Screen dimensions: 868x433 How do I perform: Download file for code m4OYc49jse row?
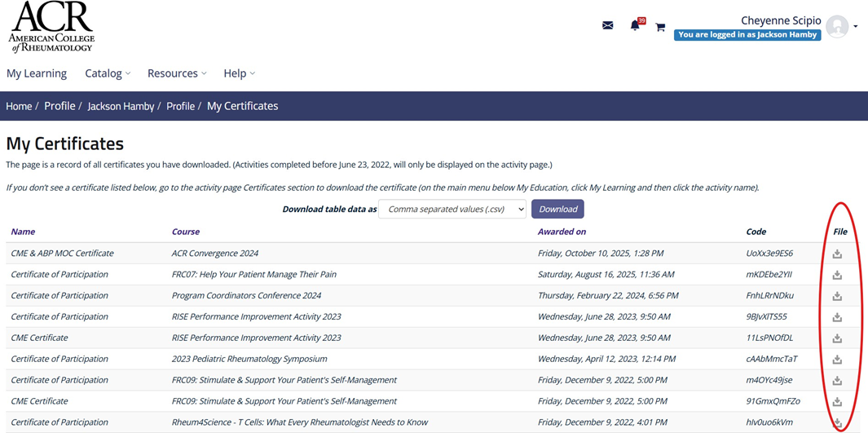(837, 380)
